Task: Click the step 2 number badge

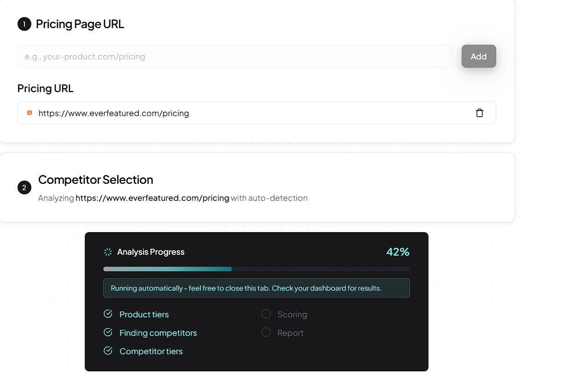Action: click(24, 188)
